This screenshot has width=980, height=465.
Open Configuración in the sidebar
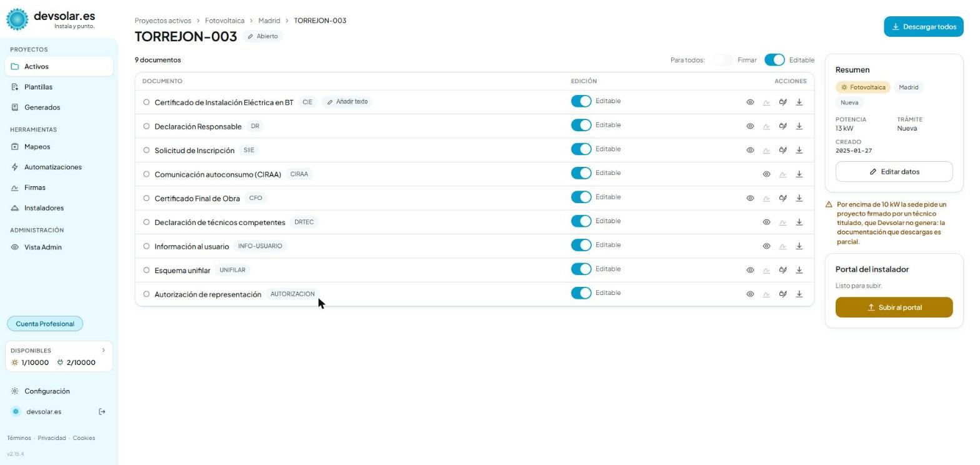[59, 391]
